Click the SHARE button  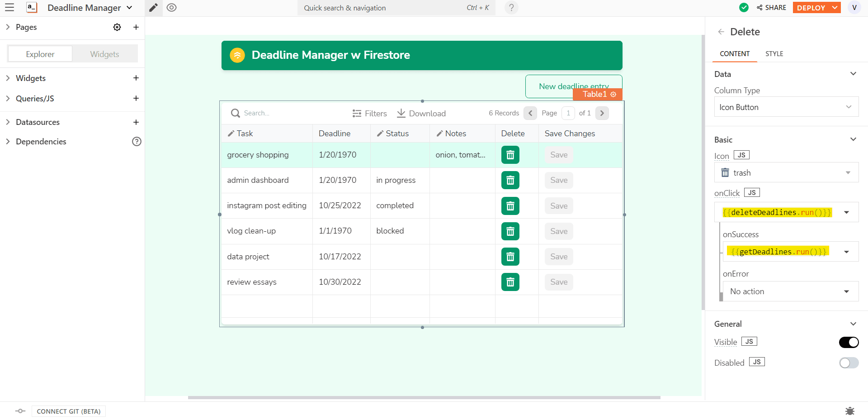[x=772, y=8]
